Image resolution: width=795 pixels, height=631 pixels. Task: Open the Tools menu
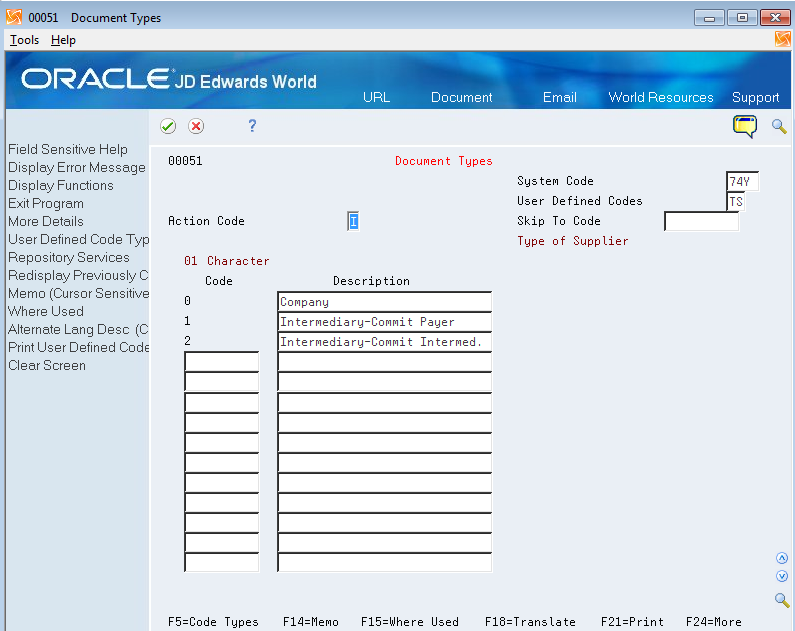click(24, 40)
